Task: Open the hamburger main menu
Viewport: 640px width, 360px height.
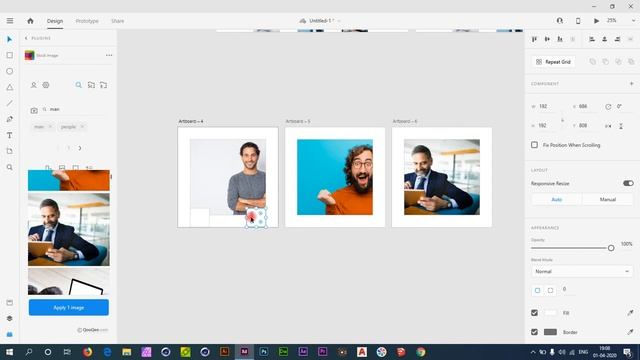Action: (10, 21)
